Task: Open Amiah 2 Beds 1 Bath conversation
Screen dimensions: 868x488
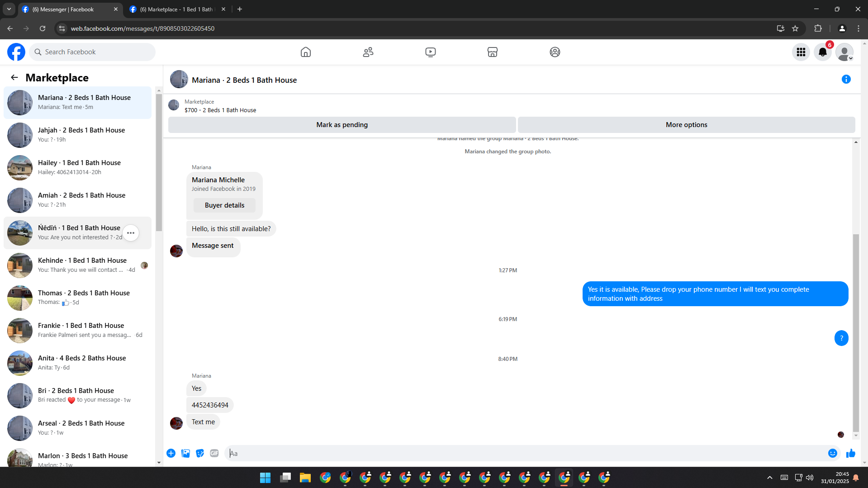Action: tap(78, 200)
